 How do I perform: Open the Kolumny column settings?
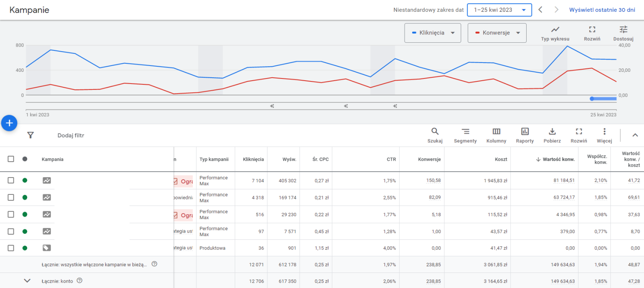pyautogui.click(x=496, y=135)
